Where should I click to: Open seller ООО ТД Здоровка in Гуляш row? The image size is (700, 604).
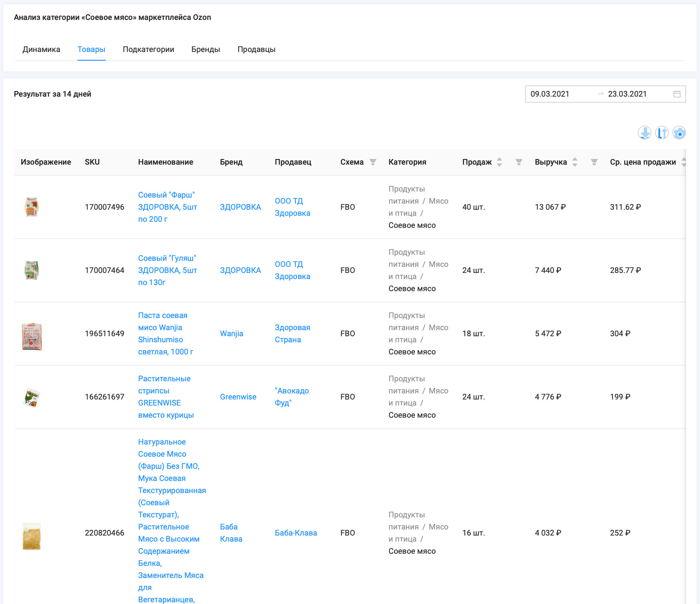292,270
